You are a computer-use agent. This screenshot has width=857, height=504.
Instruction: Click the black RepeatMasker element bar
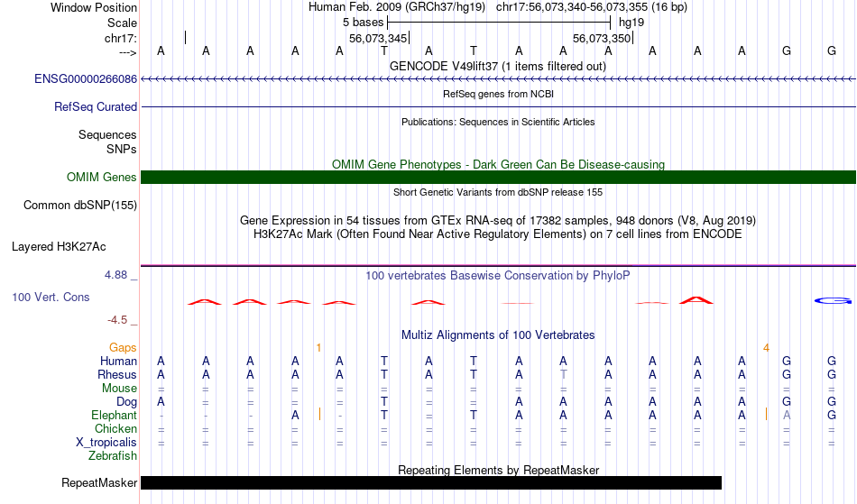(431, 482)
